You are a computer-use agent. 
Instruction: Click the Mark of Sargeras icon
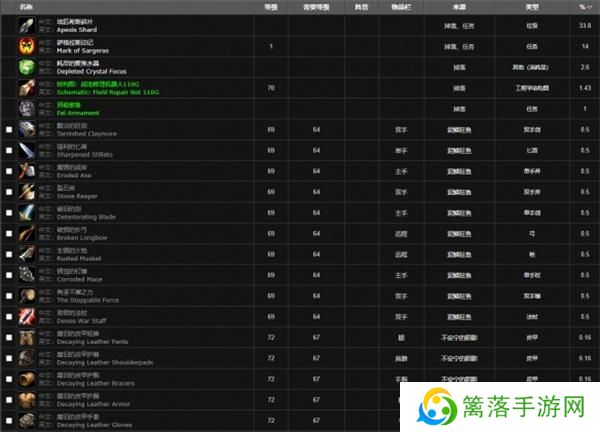point(27,46)
